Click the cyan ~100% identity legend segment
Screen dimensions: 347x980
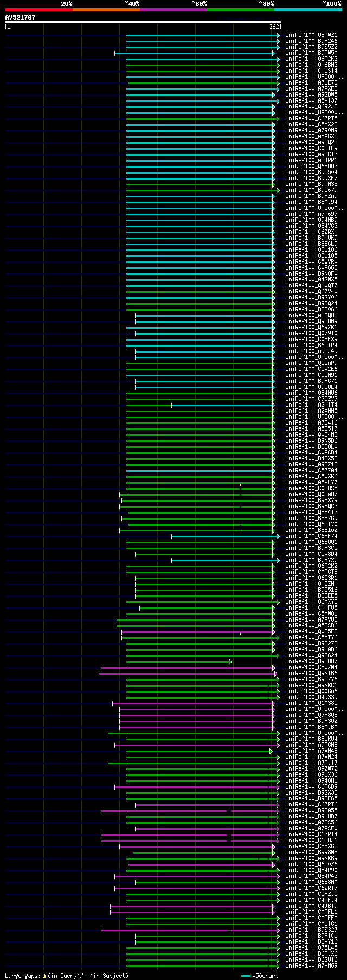pos(307,10)
